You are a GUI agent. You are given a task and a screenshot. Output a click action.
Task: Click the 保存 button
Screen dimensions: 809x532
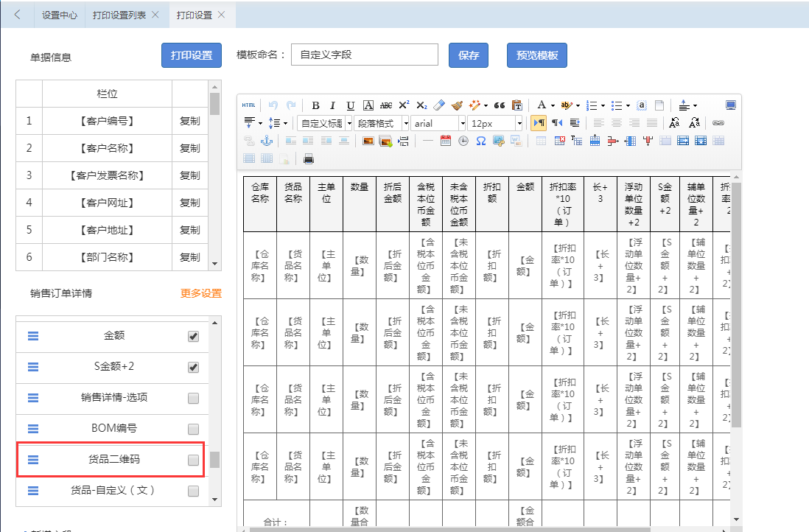[x=469, y=55]
